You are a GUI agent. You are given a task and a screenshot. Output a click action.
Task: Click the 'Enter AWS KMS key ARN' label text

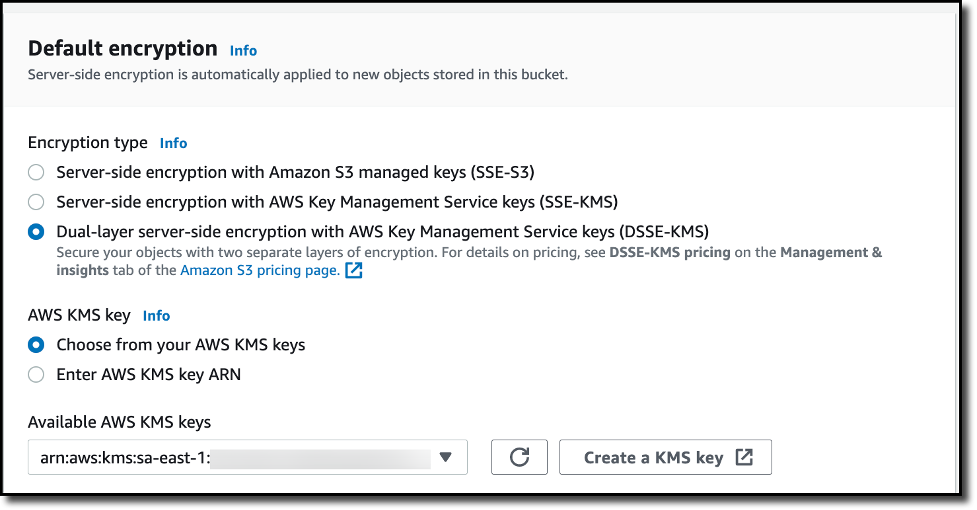148,375
